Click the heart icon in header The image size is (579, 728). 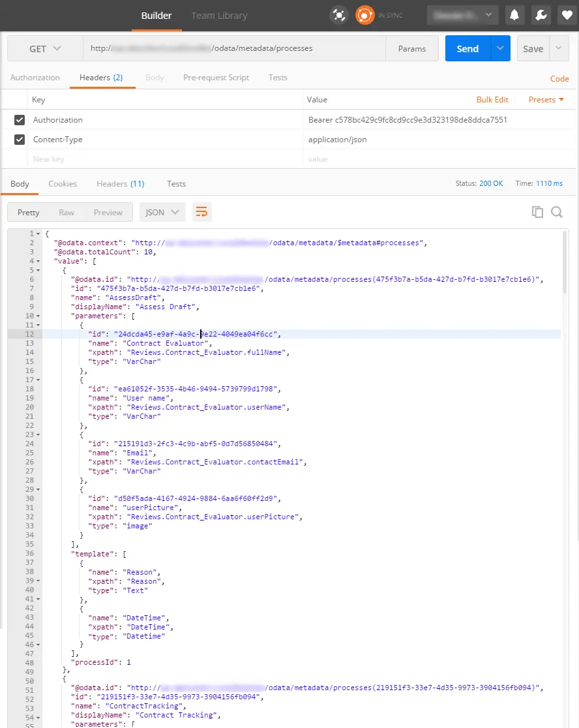(567, 15)
